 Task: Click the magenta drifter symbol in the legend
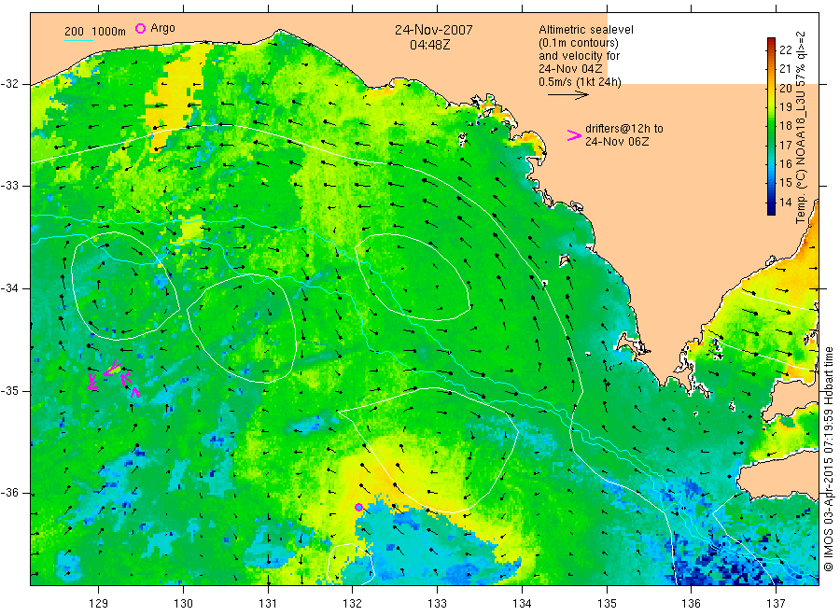(574, 135)
